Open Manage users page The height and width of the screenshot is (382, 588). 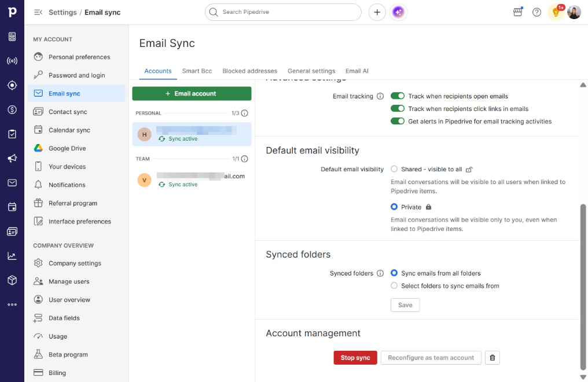pos(76,281)
